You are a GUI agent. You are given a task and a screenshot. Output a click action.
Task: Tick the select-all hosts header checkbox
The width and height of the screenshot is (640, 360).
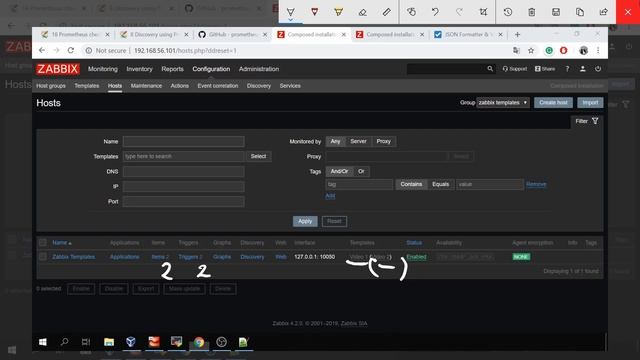[43, 242]
